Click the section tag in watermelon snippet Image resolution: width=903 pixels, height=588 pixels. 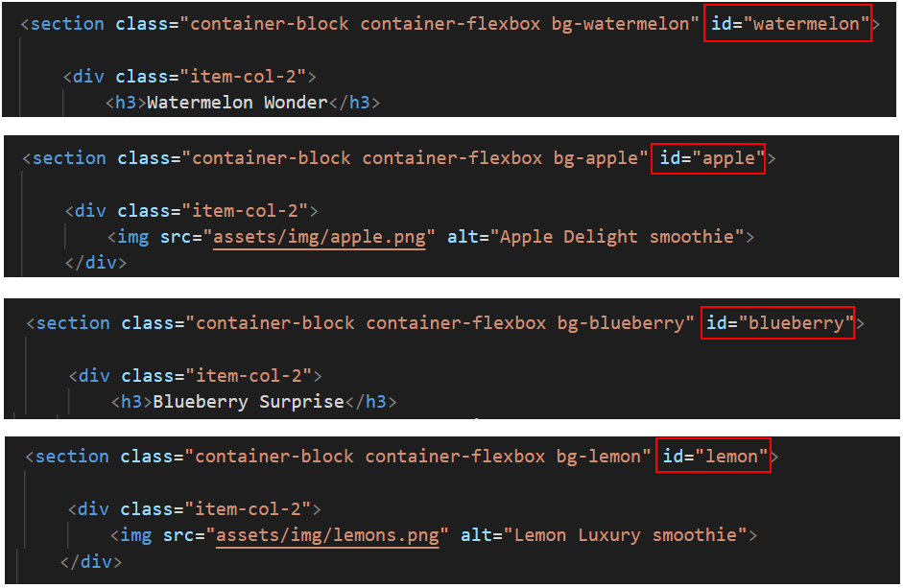click(x=67, y=24)
